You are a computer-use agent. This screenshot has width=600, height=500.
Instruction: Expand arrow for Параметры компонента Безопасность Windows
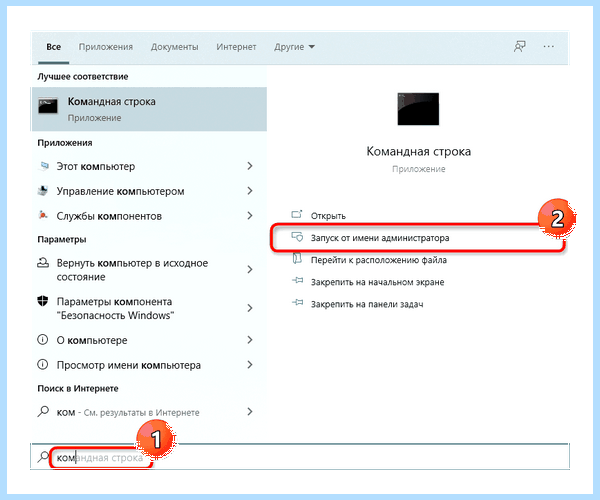pyautogui.click(x=250, y=308)
